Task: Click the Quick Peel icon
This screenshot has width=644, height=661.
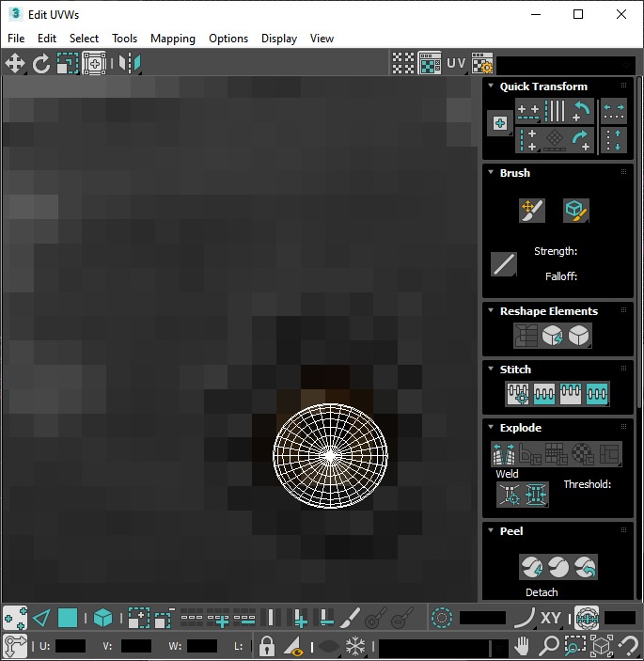Action: [531, 567]
